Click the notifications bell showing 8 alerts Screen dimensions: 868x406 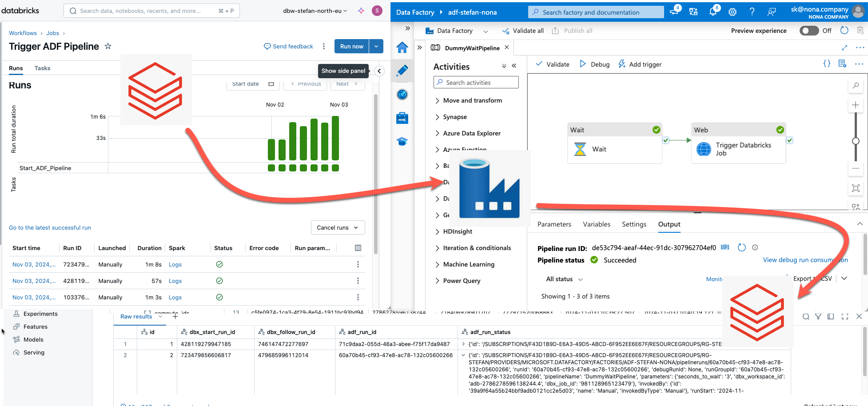[713, 12]
